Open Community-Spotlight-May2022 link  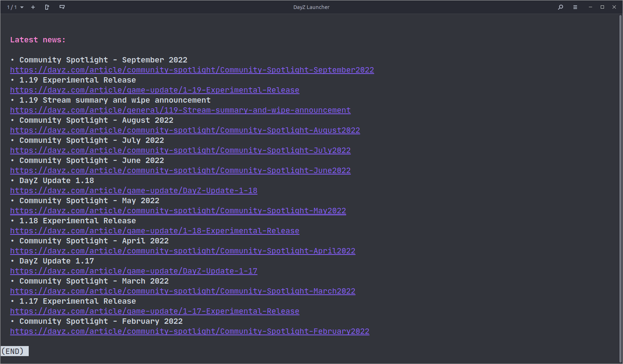pos(178,211)
